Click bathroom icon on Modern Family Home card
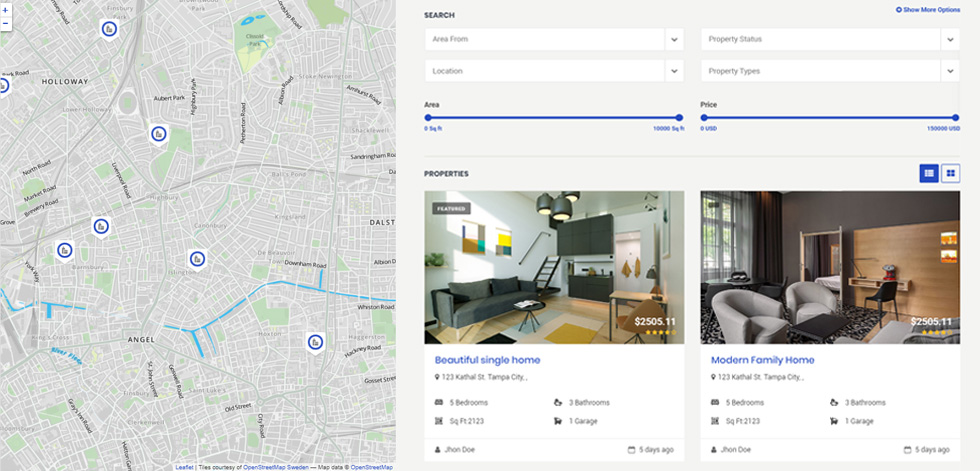980x471 pixels. 834,402
